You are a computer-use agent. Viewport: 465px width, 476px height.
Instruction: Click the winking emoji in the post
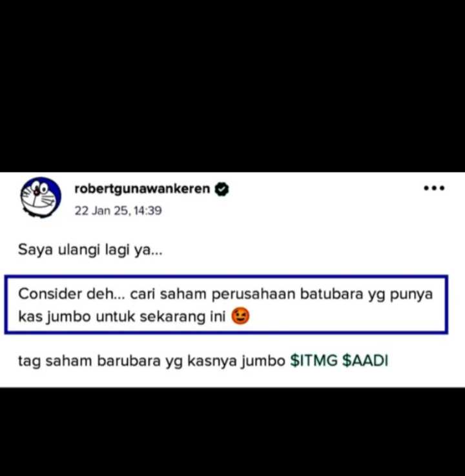coord(240,316)
